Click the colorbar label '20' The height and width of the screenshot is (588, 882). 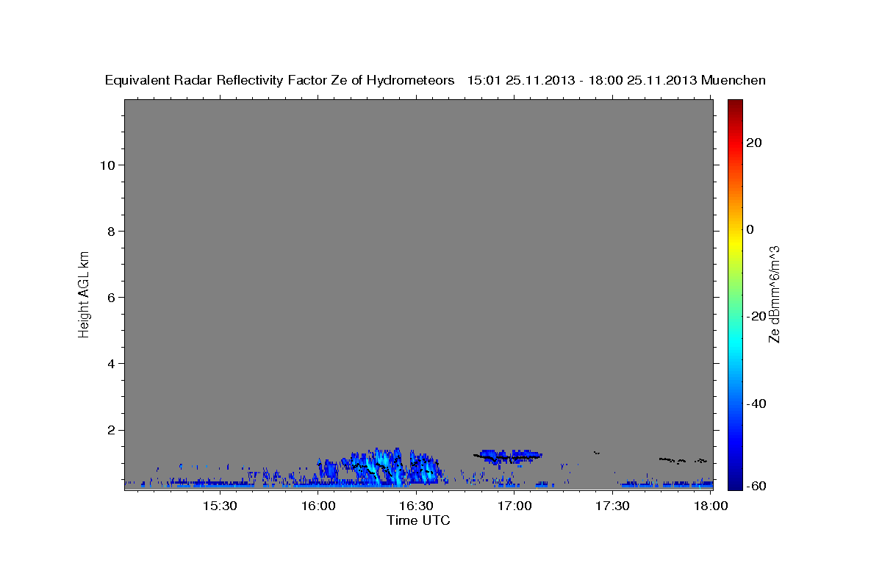point(754,143)
